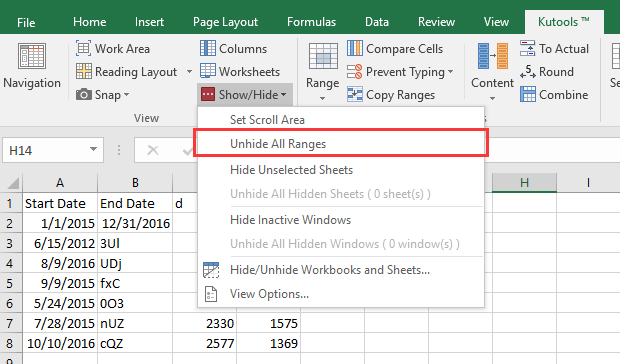This screenshot has height=364, width=620.
Task: Select cell with 12/31/2016
Action: coord(135,223)
